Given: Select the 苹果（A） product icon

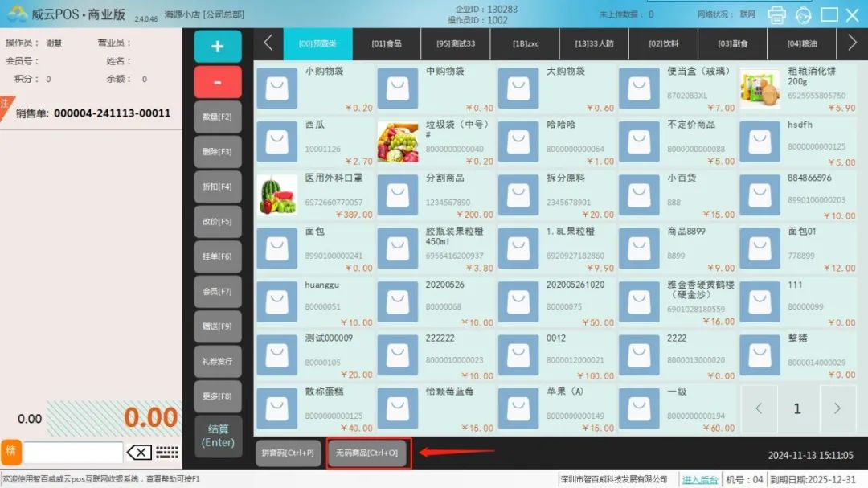Looking at the screenshot, I should 518,408.
